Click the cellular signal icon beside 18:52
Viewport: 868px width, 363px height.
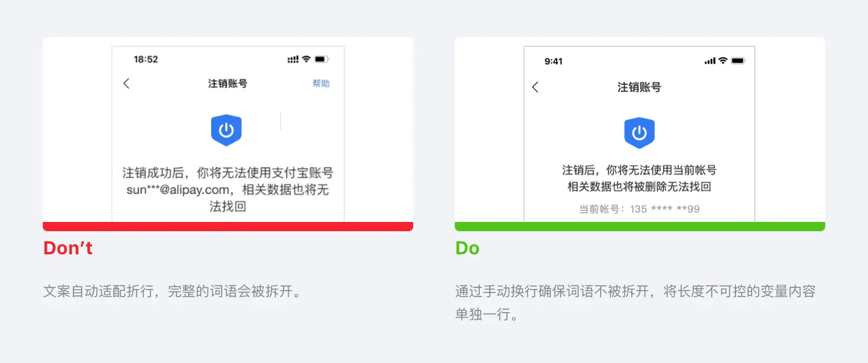tap(293, 59)
